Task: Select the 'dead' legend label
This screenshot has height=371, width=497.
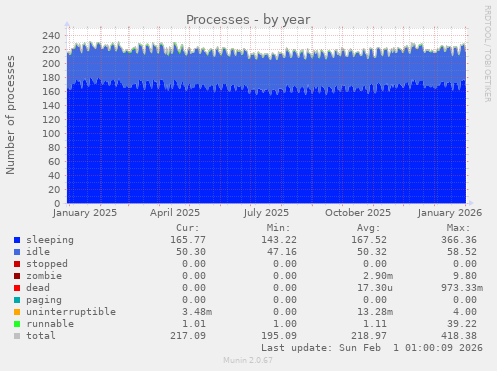Action: click(38, 288)
